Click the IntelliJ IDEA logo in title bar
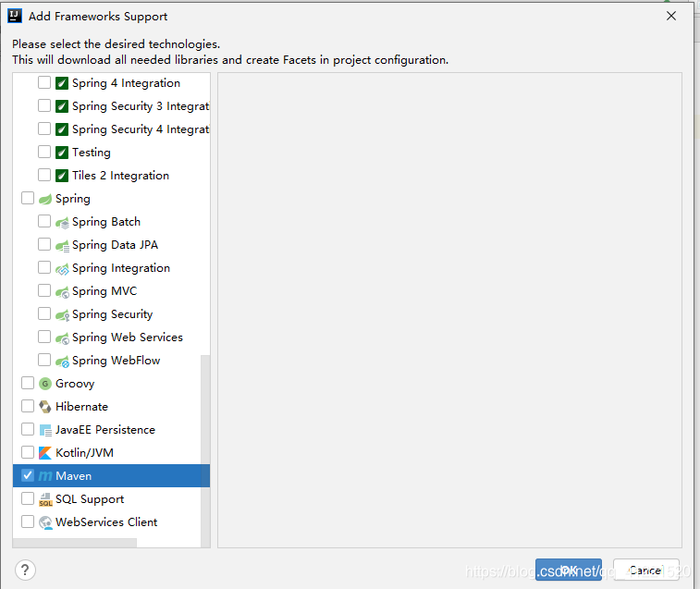The width and height of the screenshot is (700, 589). (15, 16)
